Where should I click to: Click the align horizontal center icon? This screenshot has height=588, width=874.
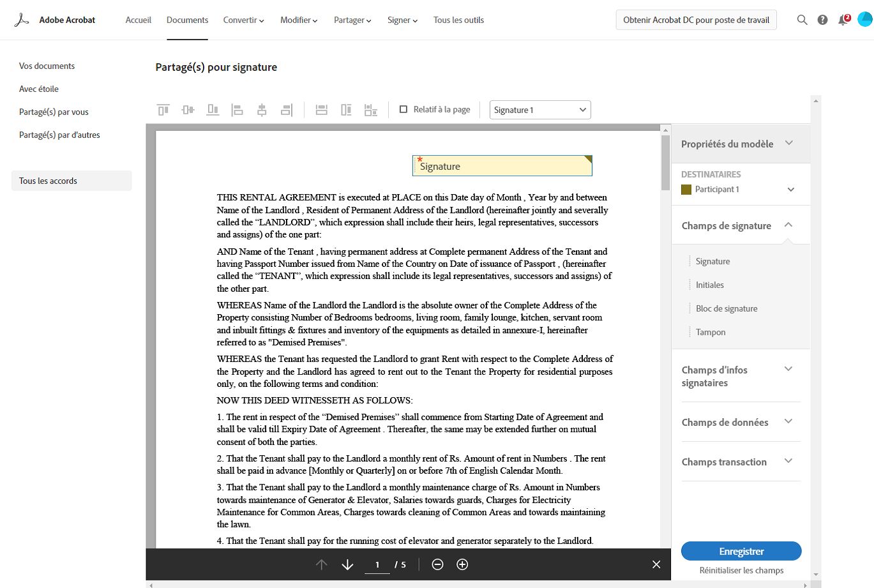262,110
